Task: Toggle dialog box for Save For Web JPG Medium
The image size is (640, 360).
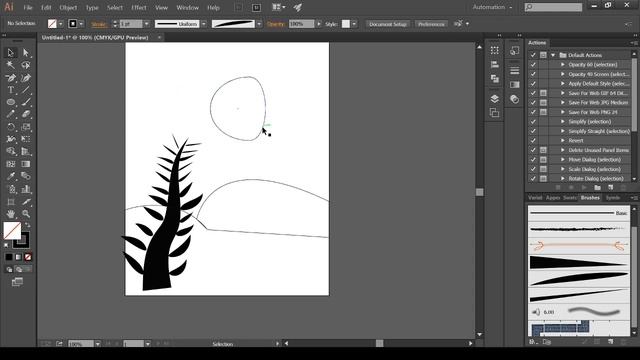Action: point(543,102)
